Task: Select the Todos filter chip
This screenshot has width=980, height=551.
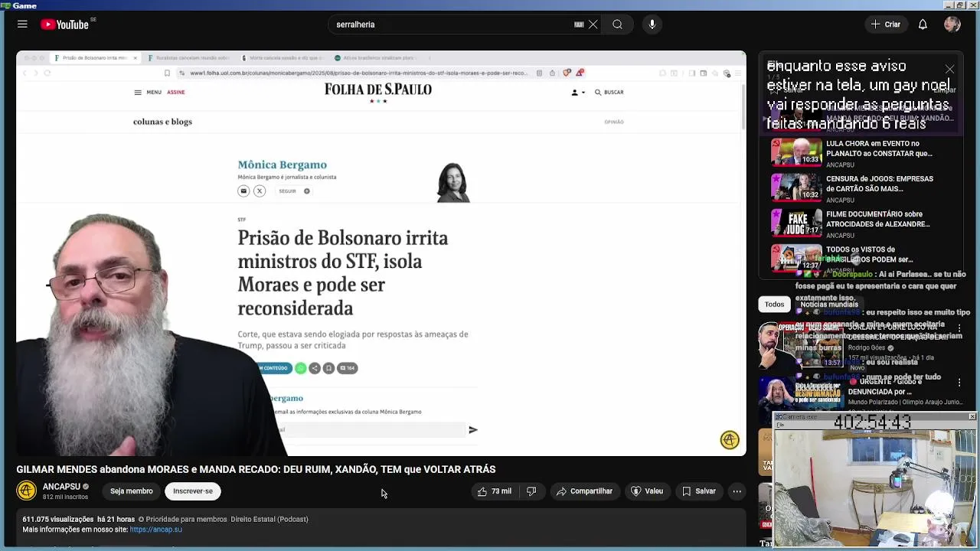Action: point(774,305)
